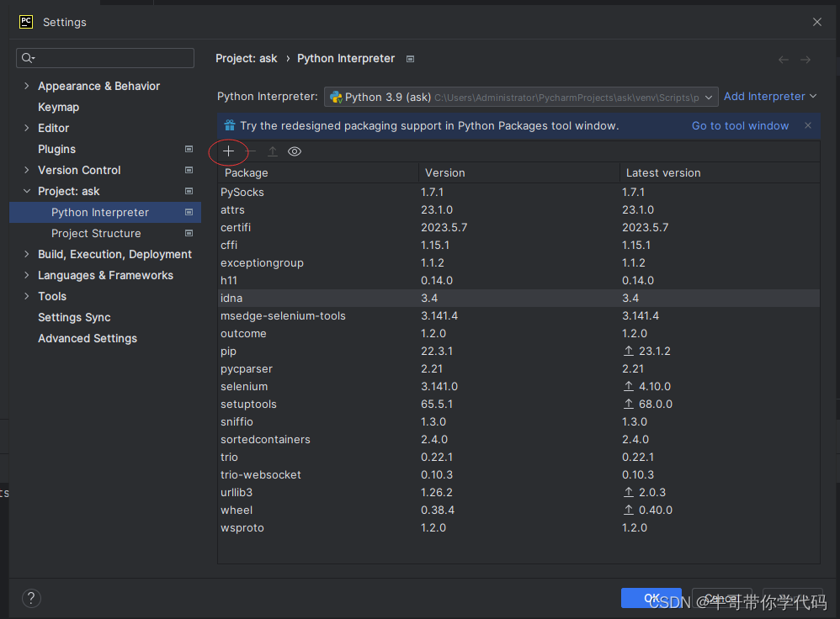The height and width of the screenshot is (619, 840).
Task: Expand the Languages & Frameworks section
Action: point(27,275)
